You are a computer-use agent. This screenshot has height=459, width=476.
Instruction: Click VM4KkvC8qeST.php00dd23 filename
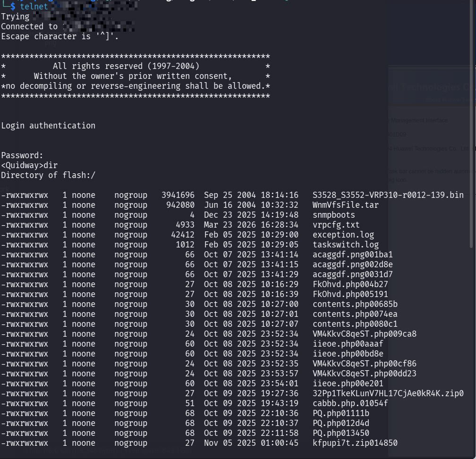(364, 374)
